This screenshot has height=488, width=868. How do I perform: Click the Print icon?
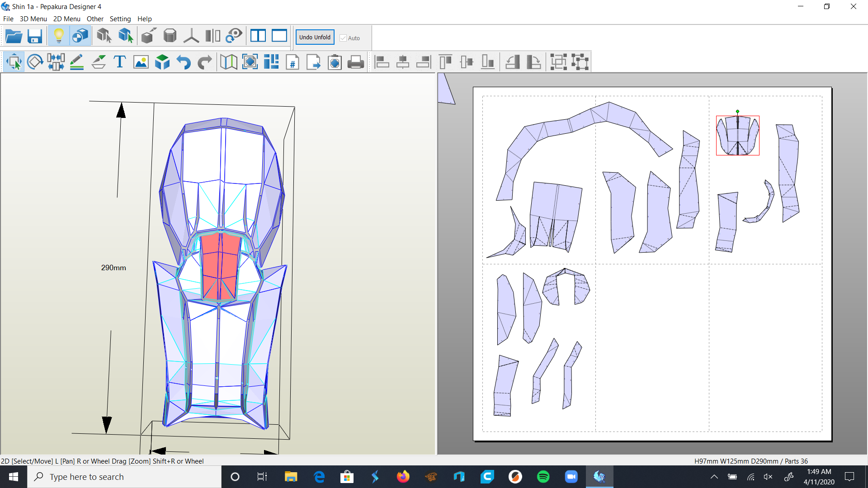point(356,62)
